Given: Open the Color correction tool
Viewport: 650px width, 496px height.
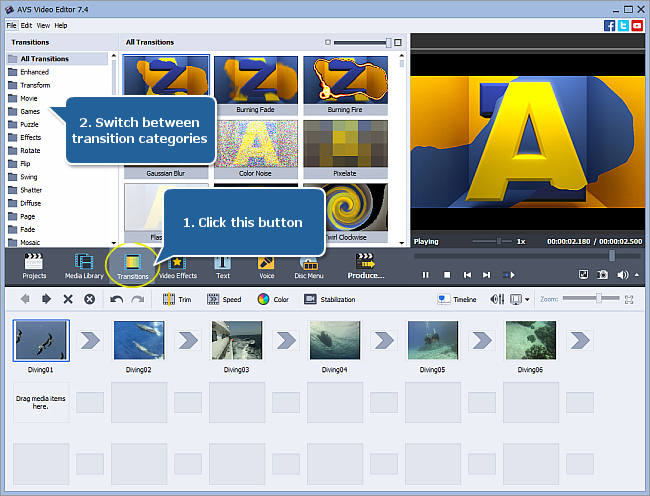Looking at the screenshot, I should click(273, 299).
